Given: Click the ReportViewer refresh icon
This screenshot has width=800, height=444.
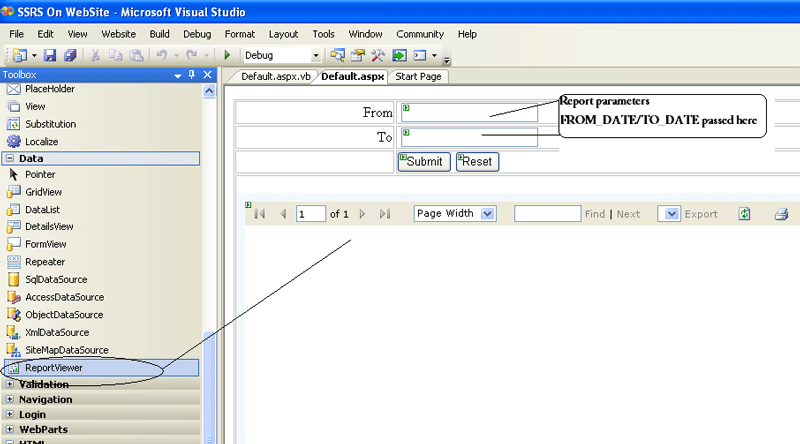Looking at the screenshot, I should [x=744, y=214].
